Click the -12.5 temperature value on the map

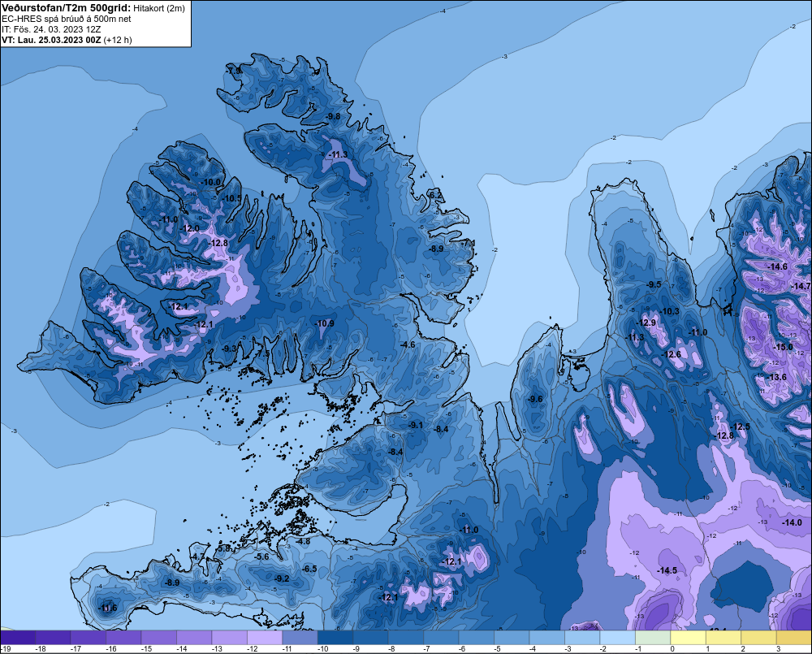click(740, 427)
